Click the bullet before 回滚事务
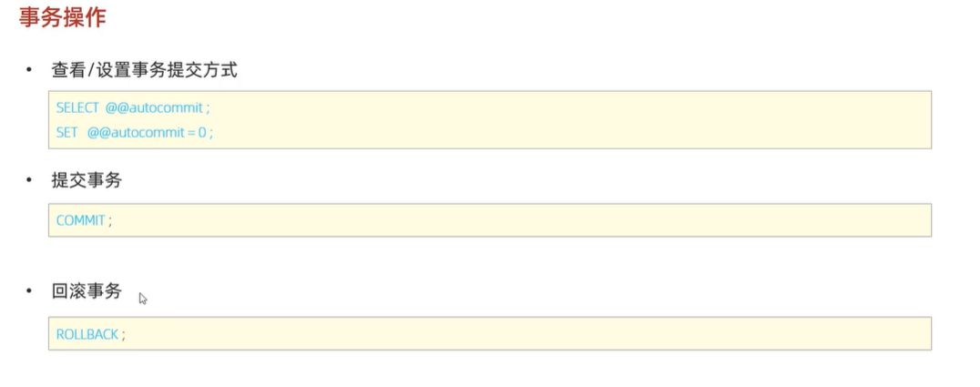The height and width of the screenshot is (387, 980). pos(29,291)
